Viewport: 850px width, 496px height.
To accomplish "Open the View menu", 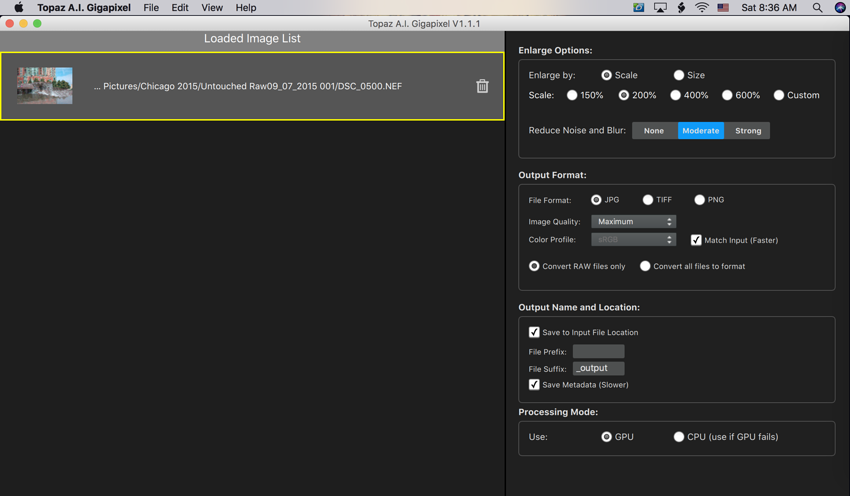I will point(212,8).
